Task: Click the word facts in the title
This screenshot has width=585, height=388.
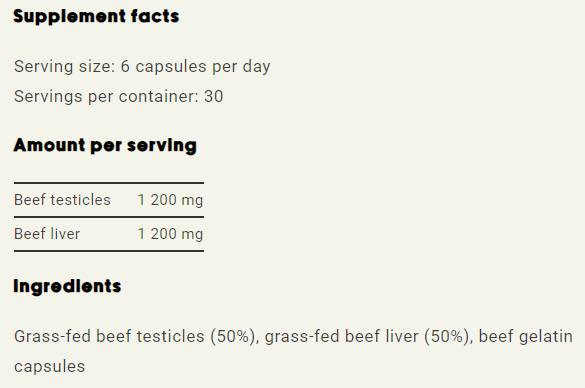Action: [155, 16]
